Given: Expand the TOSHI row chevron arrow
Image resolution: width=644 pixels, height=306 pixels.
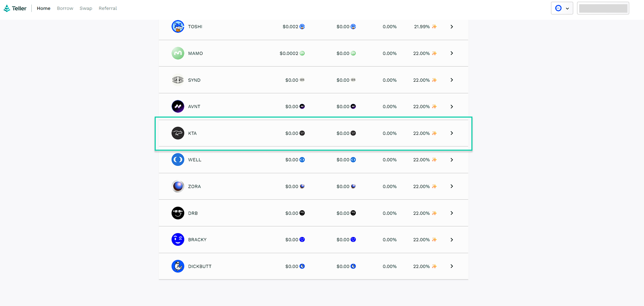Looking at the screenshot, I should pos(452,27).
